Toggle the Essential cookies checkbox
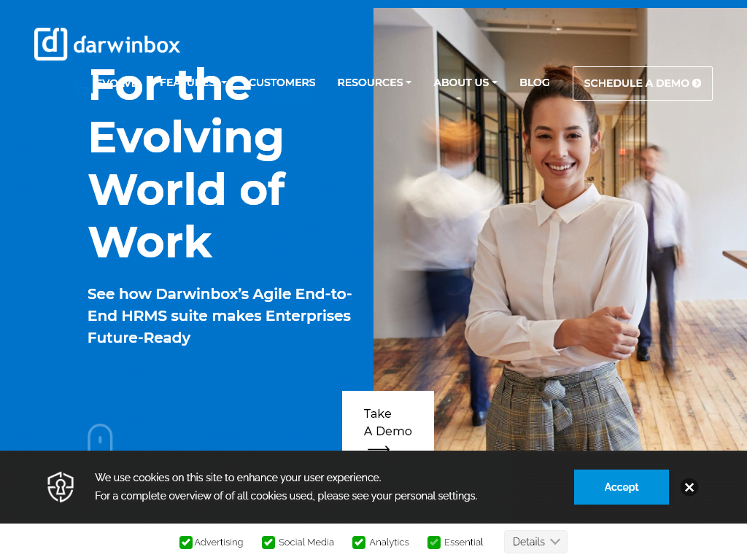This screenshot has width=747, height=560. 434,542
